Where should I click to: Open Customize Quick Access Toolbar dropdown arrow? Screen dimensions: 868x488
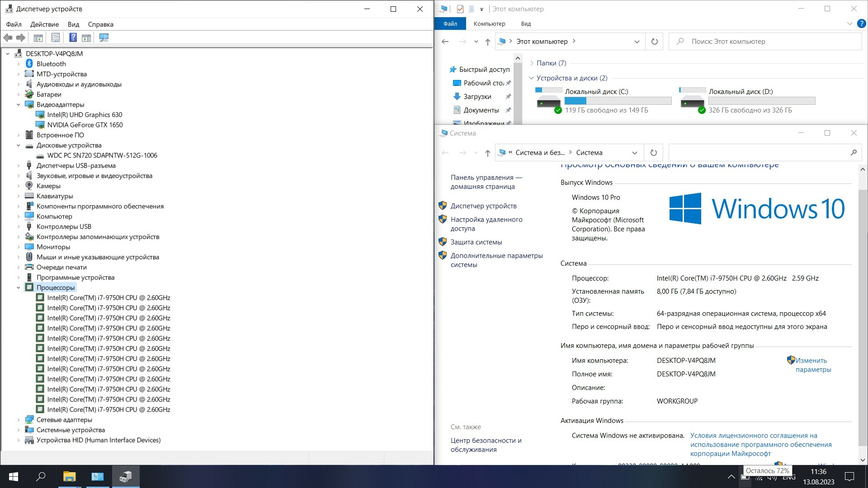tap(481, 9)
